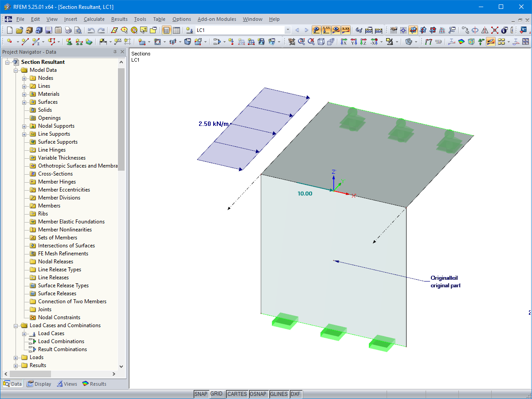The height and width of the screenshot is (399, 532).
Task: Open the Calculate menu
Action: click(x=94, y=19)
